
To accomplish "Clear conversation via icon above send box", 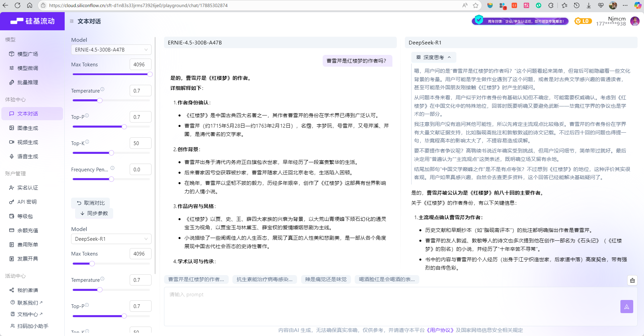I will 632,280.
